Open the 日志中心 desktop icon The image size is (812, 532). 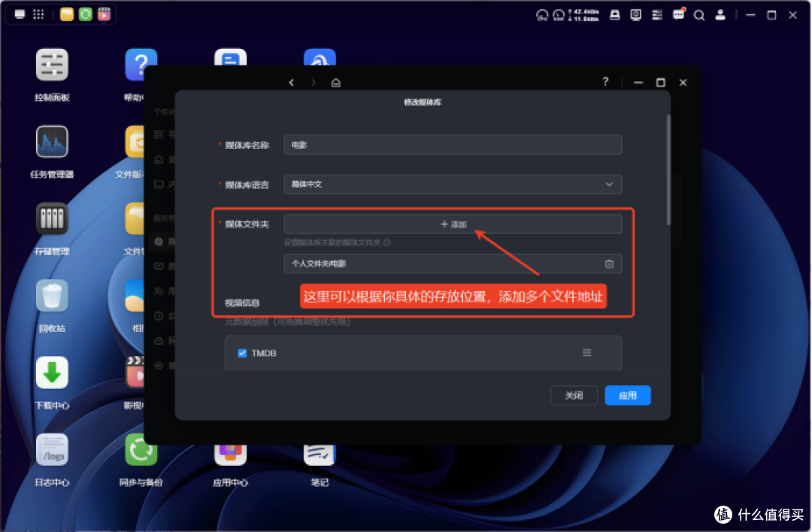pyautogui.click(x=52, y=449)
